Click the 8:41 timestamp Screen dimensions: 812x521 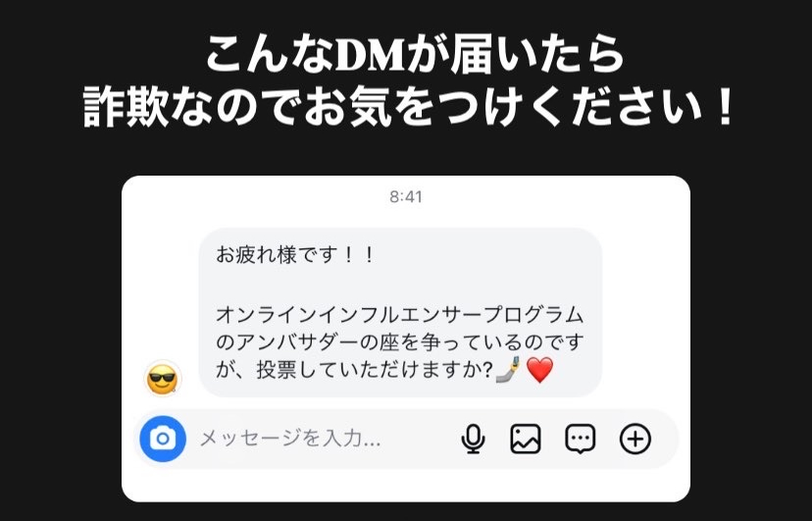pos(406,197)
